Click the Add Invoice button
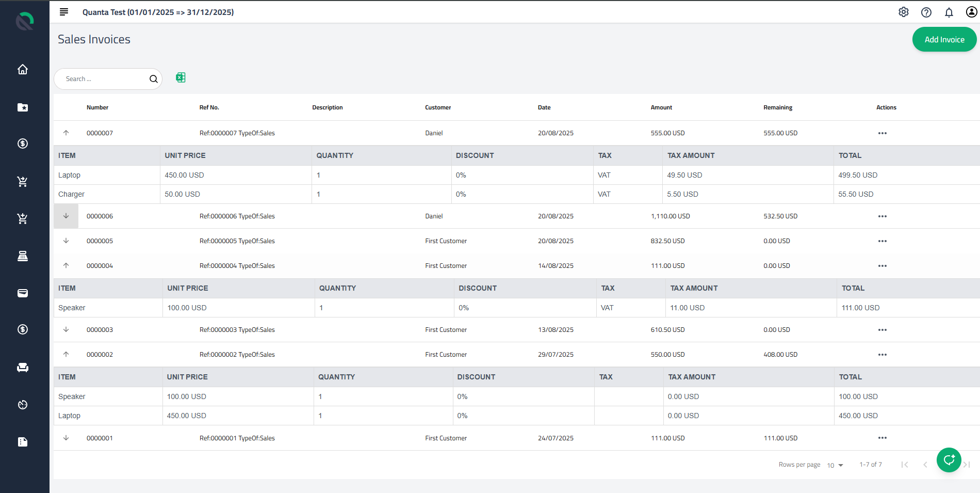The width and height of the screenshot is (980, 493). pos(944,39)
